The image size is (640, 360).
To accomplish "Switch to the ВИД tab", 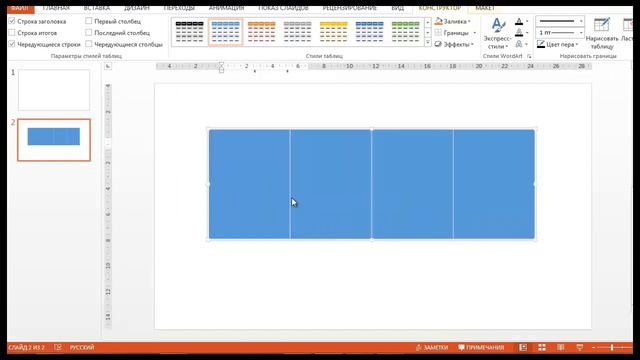I will [398, 8].
